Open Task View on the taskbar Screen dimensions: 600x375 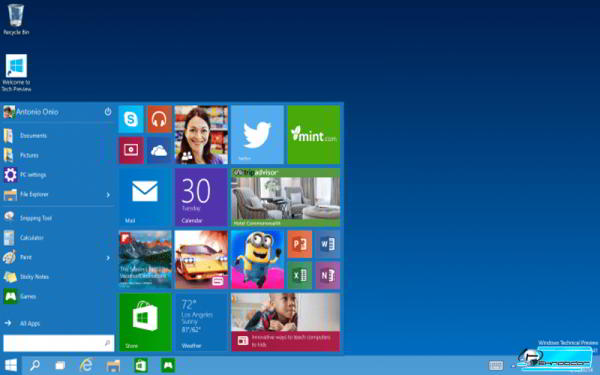[x=60, y=365]
